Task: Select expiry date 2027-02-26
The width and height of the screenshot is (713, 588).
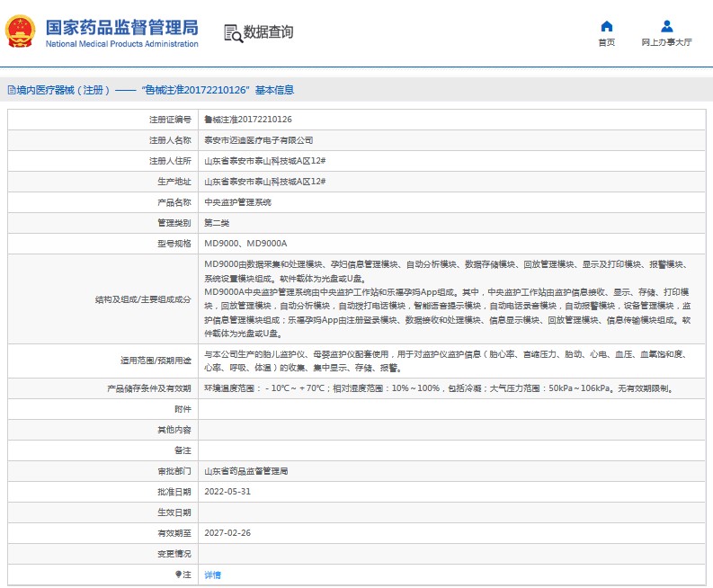Action: click(227, 533)
